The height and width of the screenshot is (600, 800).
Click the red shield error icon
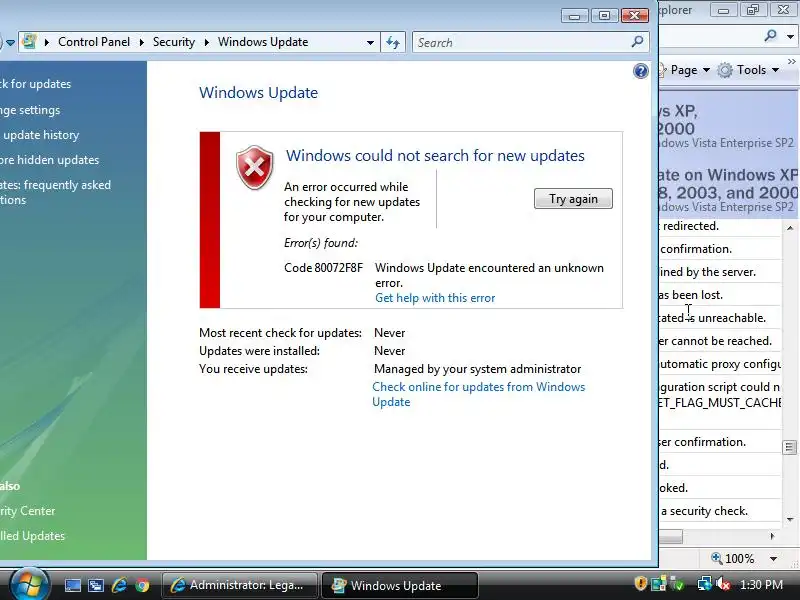tap(255, 167)
